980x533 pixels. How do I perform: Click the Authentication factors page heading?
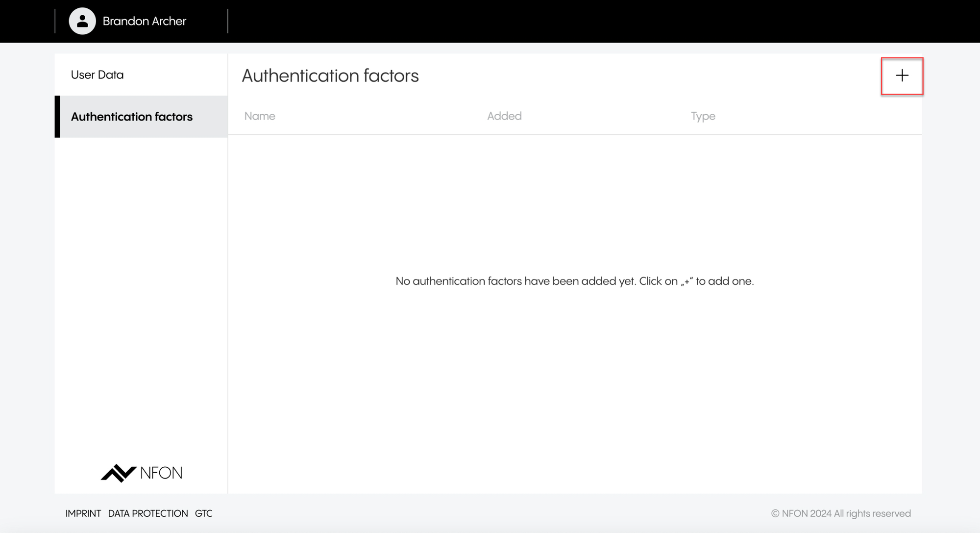[330, 76]
